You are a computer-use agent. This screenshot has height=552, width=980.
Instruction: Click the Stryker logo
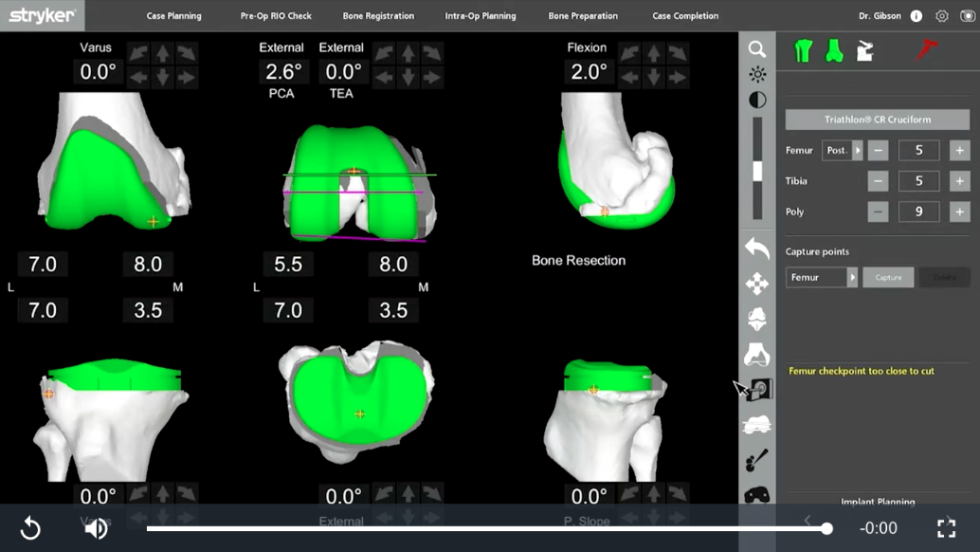click(x=43, y=15)
